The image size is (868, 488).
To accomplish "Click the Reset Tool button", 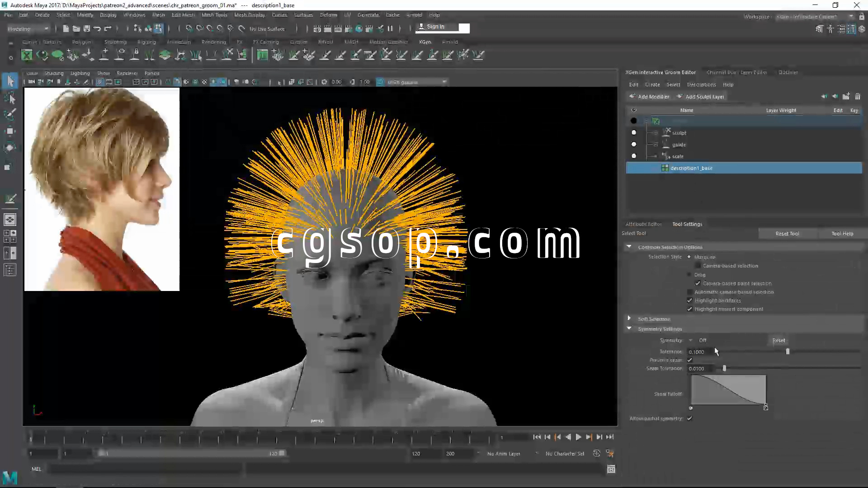I will coord(787,234).
